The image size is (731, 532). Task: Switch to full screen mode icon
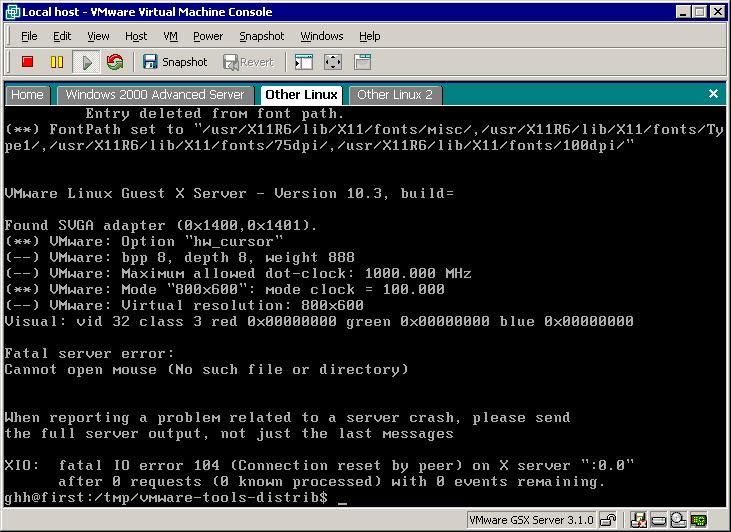tap(333, 62)
